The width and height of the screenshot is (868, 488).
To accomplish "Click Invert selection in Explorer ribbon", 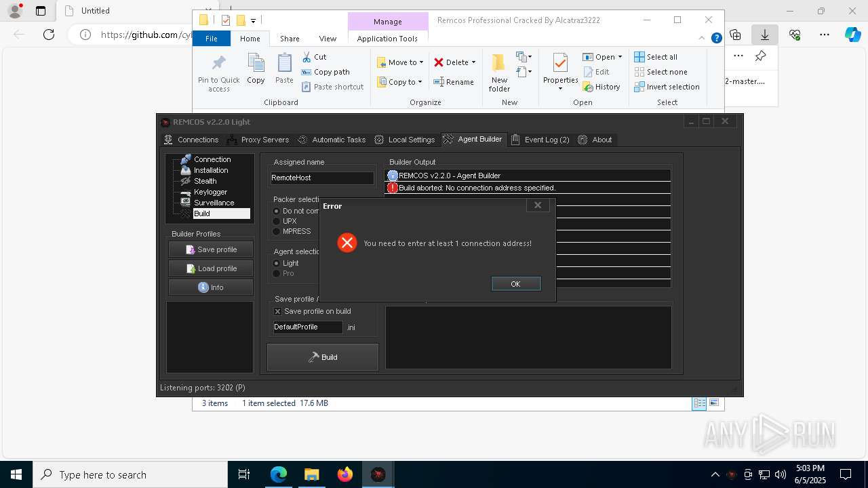I will point(667,87).
